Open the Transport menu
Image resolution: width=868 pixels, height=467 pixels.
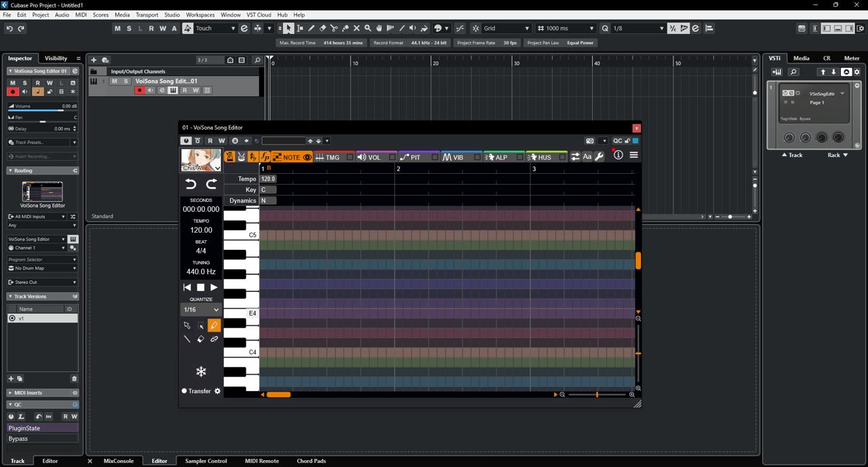146,14
